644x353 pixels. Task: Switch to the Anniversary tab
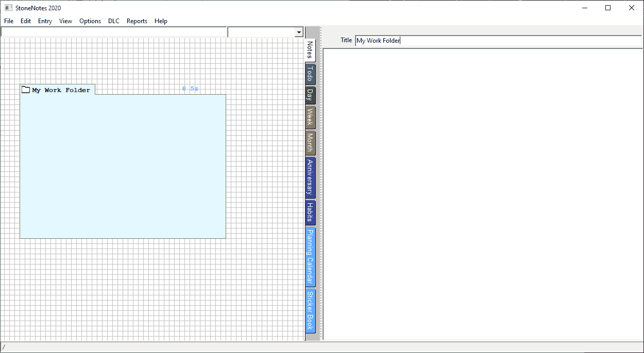tap(310, 178)
